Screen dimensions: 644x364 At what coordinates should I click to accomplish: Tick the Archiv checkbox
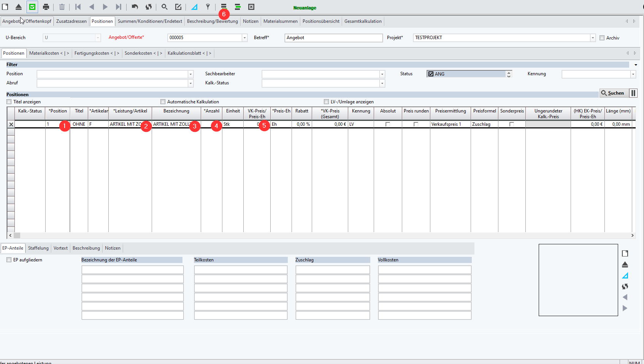[x=602, y=38]
